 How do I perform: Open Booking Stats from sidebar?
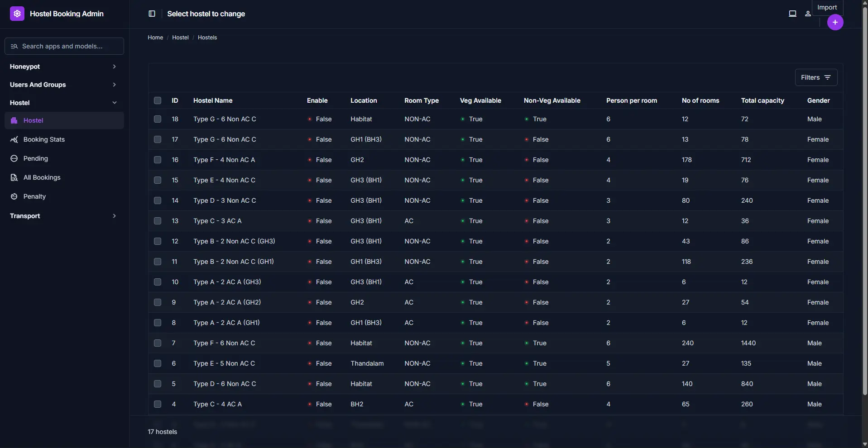point(44,139)
